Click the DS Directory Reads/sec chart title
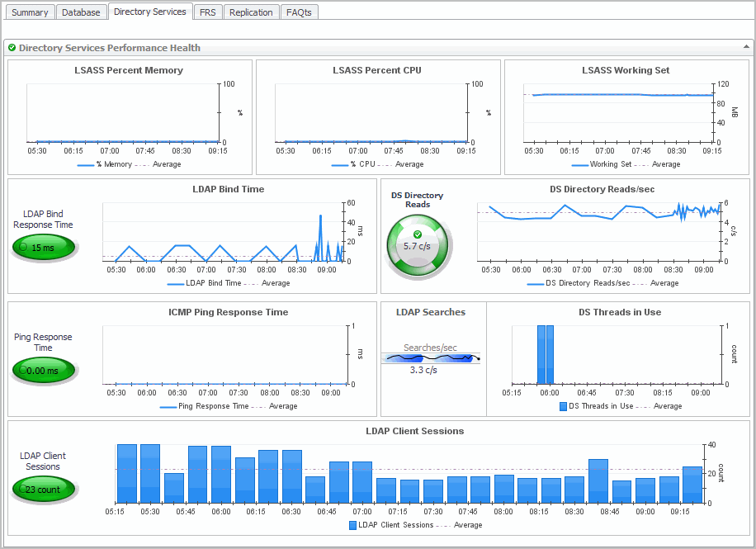 pyautogui.click(x=602, y=189)
